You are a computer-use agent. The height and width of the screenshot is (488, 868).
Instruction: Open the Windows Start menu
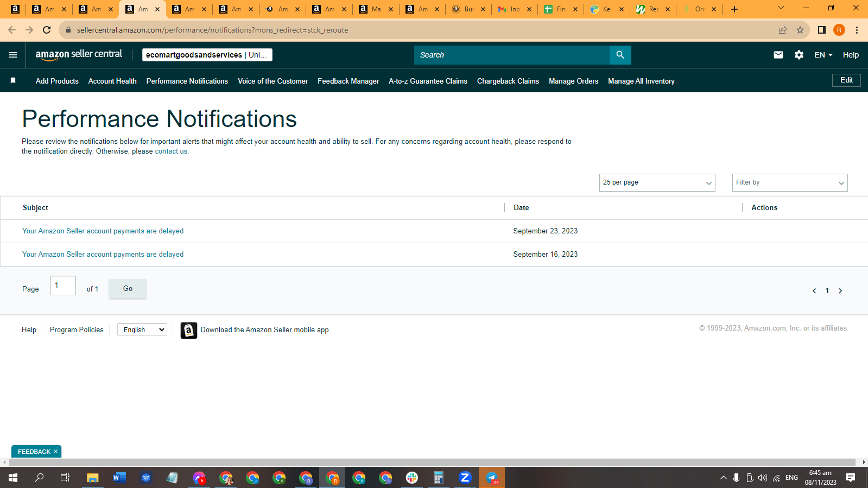coord(13,478)
